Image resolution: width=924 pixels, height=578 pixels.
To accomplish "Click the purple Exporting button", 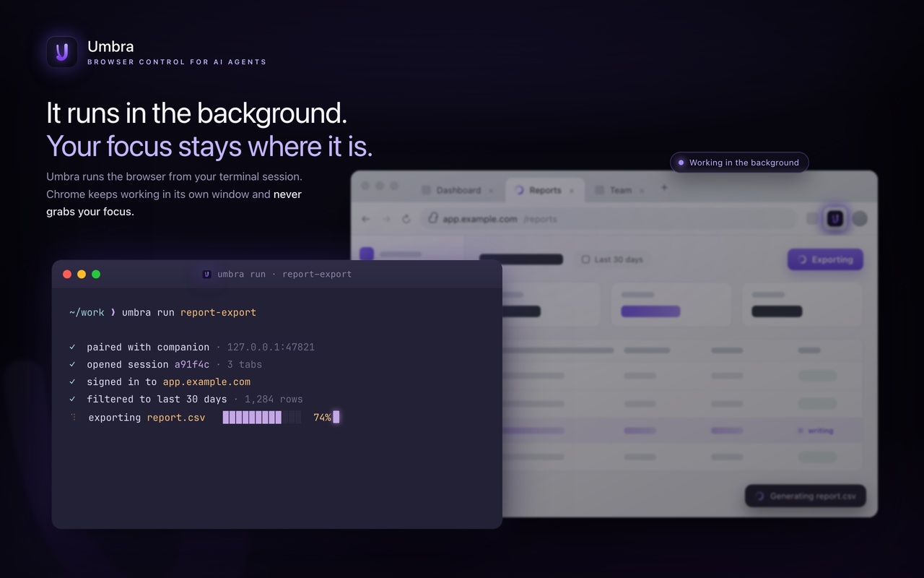I will tap(825, 259).
